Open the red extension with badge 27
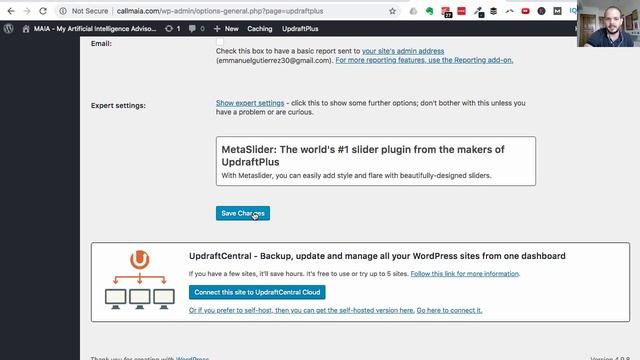The height and width of the screenshot is (360, 640). [x=446, y=12]
